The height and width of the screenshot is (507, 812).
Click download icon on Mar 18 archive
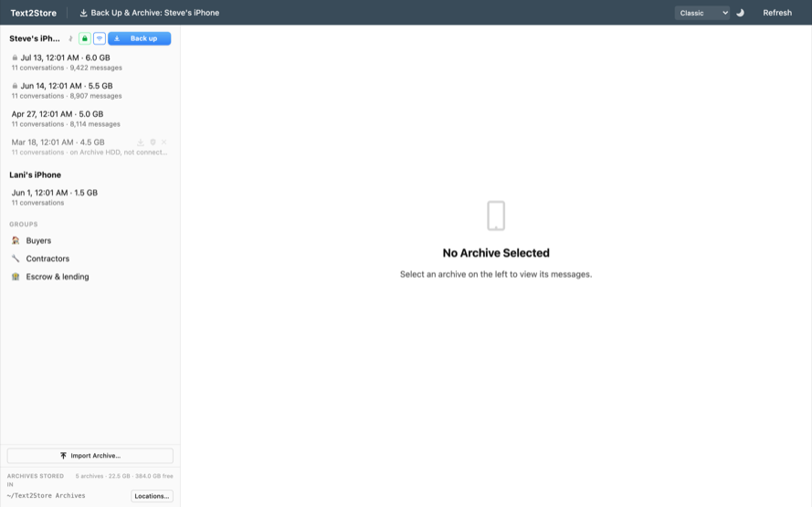141,143
